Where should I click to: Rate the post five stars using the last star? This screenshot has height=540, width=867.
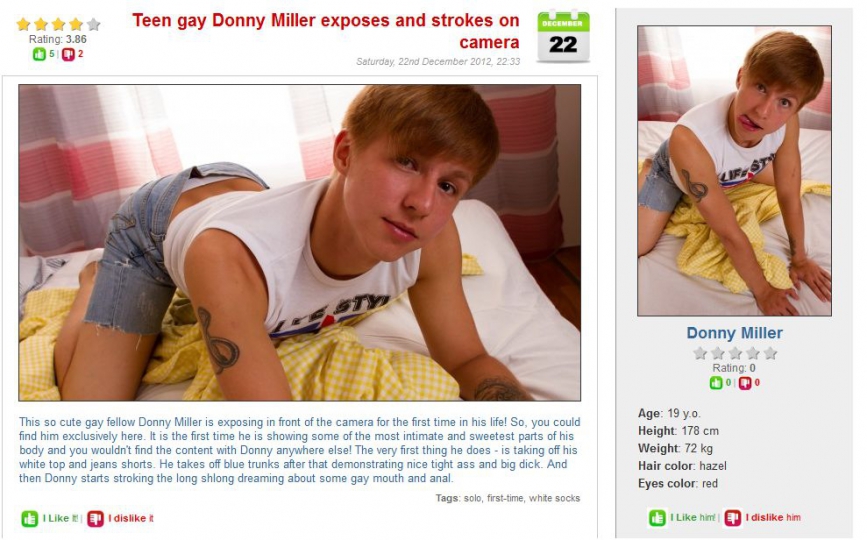(93, 24)
